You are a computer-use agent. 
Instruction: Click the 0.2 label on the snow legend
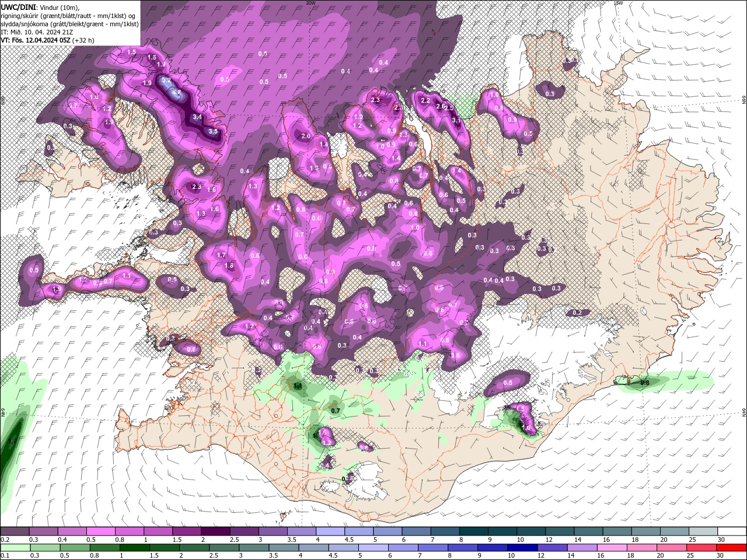[x=4, y=540]
